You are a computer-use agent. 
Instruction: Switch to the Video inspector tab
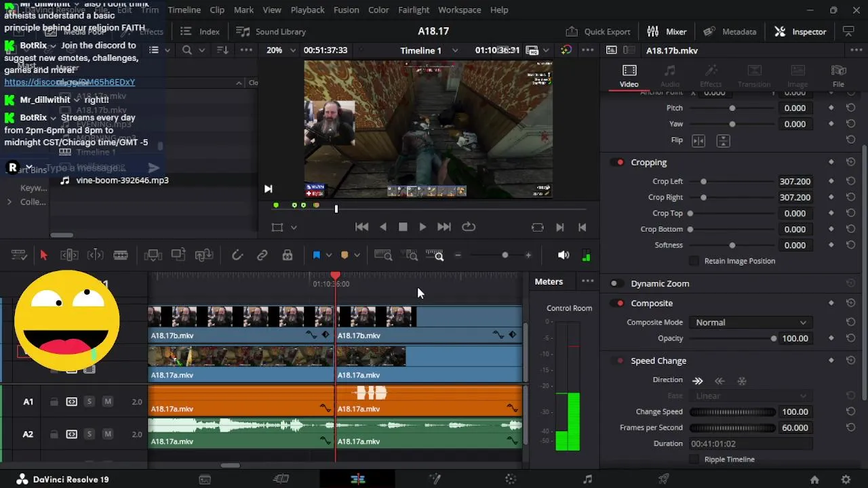(629, 76)
